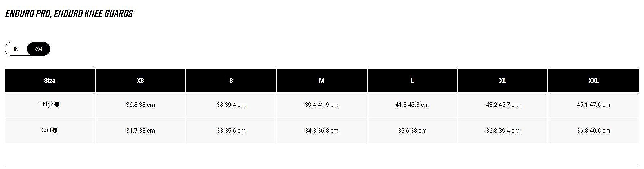The width and height of the screenshot is (644, 169).
Task: Click the Thigh row label
Action: click(46, 105)
